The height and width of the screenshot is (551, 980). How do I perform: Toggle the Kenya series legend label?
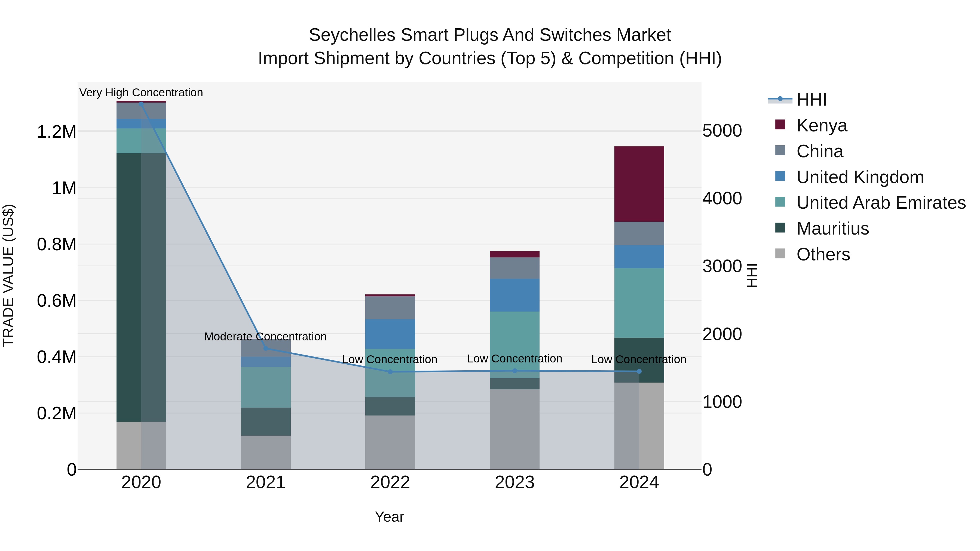coord(822,125)
